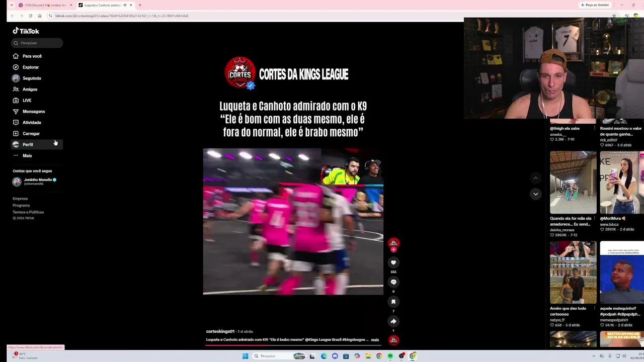Open the video comments
This screenshot has width=644, height=362.
coord(393,282)
